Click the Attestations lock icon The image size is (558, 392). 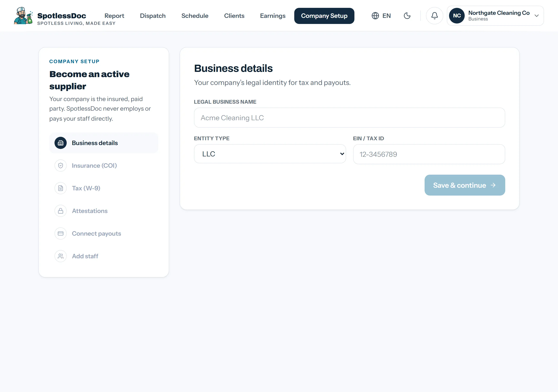(61, 211)
